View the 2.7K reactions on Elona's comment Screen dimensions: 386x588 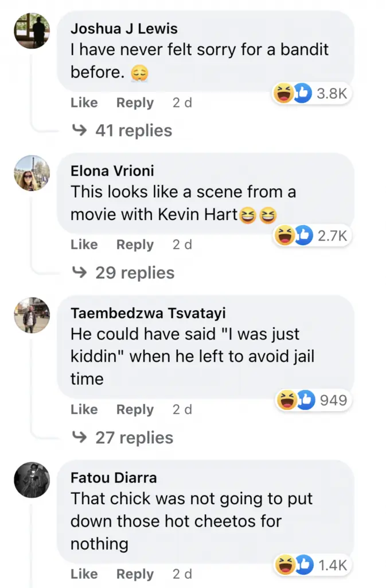point(311,235)
